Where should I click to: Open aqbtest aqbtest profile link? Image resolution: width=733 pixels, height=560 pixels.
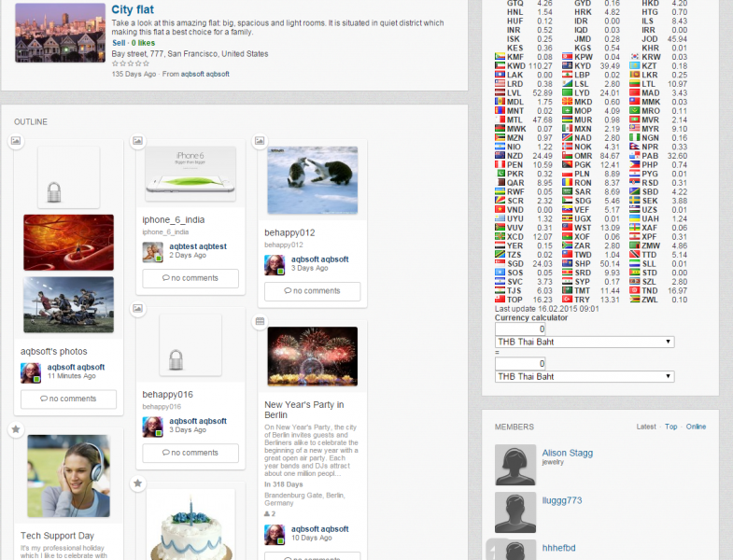point(198,246)
